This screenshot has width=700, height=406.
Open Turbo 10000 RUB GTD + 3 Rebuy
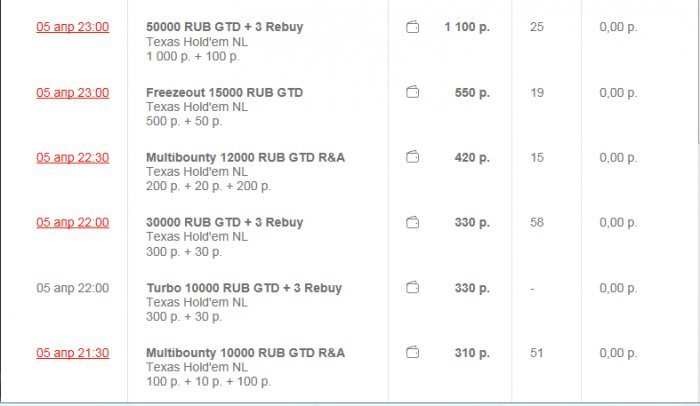click(x=244, y=288)
